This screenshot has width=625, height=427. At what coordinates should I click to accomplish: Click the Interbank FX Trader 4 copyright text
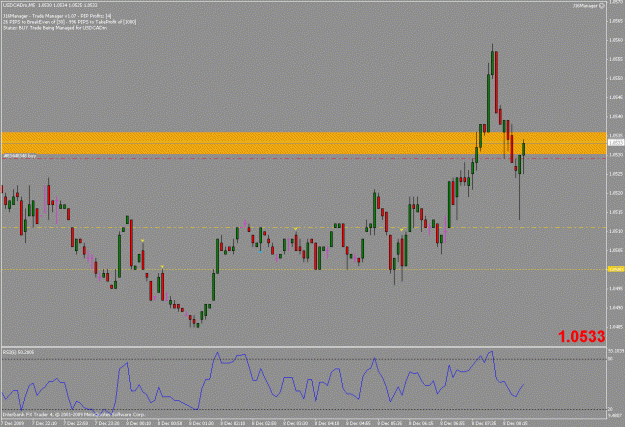click(x=74, y=415)
